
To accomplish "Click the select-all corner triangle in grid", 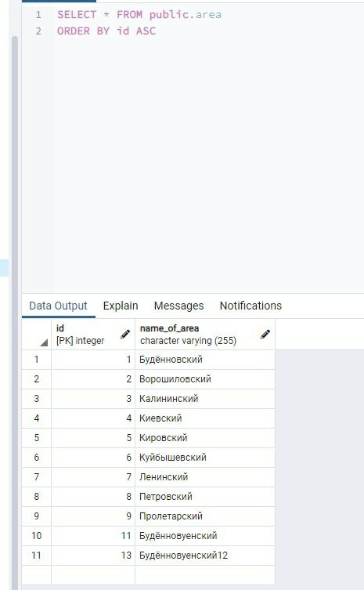I will (x=44, y=342).
